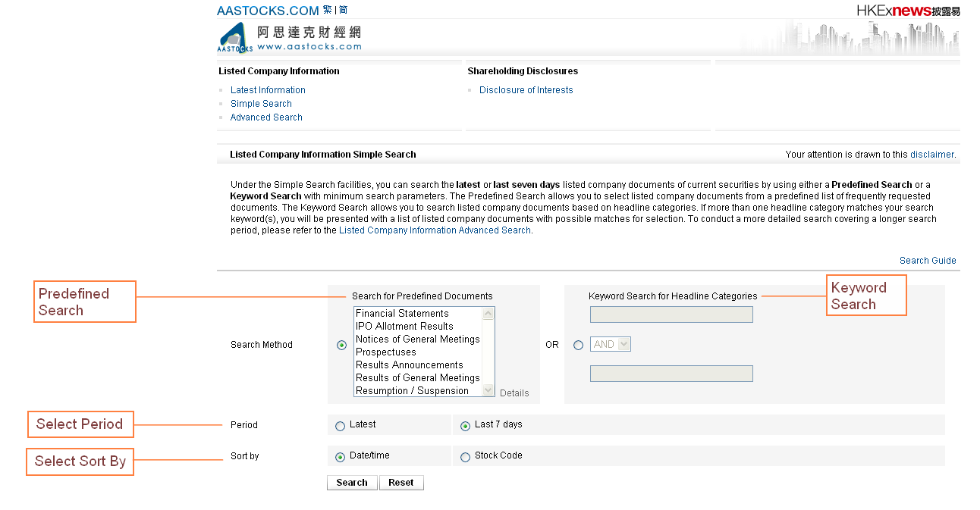
Task: Choose the Latest period option
Action: tap(340, 426)
